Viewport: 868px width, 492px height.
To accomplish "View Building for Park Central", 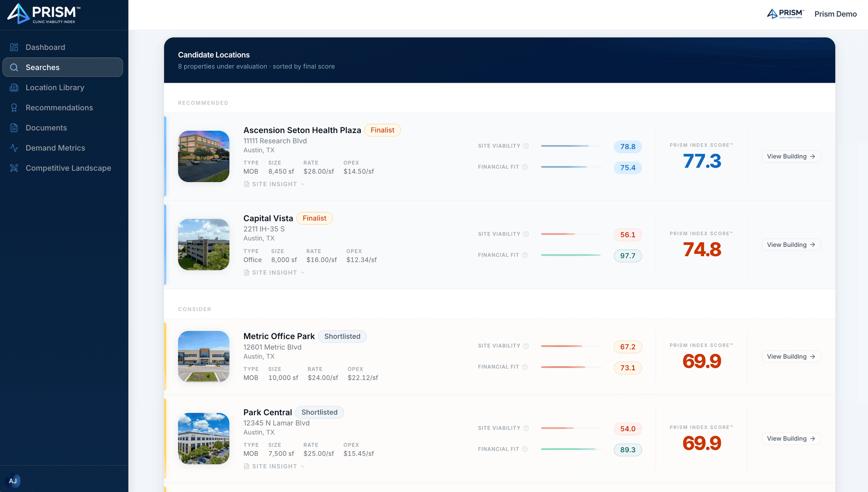I will (x=791, y=438).
